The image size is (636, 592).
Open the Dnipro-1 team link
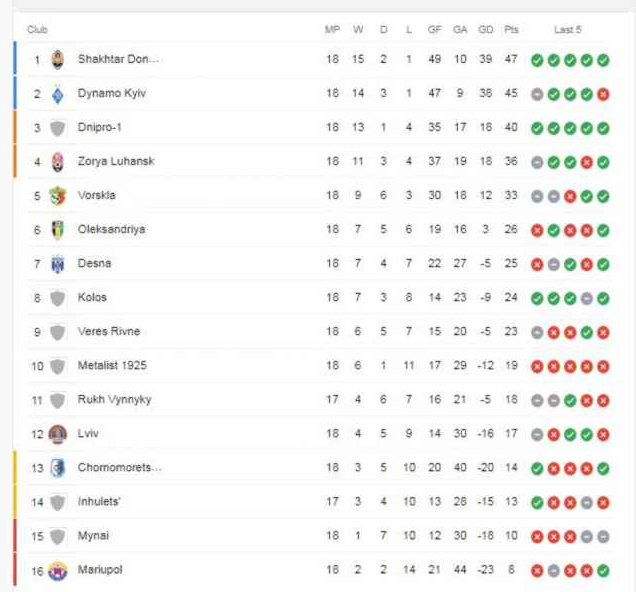pos(99,127)
